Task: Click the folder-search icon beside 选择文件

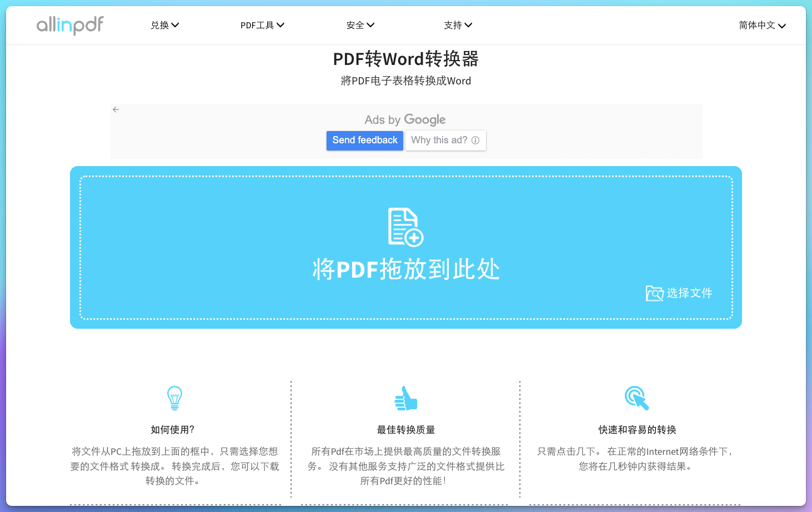Action: click(655, 293)
